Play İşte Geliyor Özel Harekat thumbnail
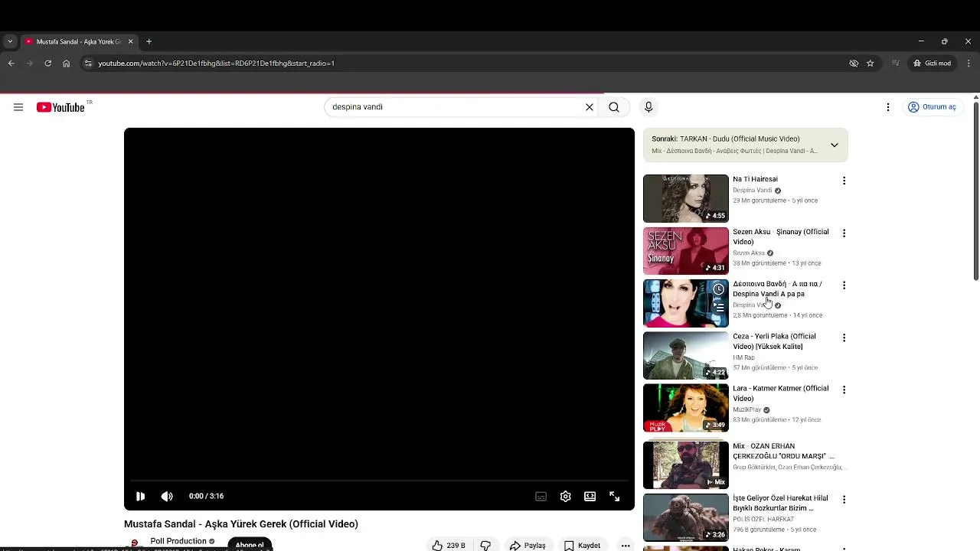Image resolution: width=980 pixels, height=551 pixels. coord(686,517)
